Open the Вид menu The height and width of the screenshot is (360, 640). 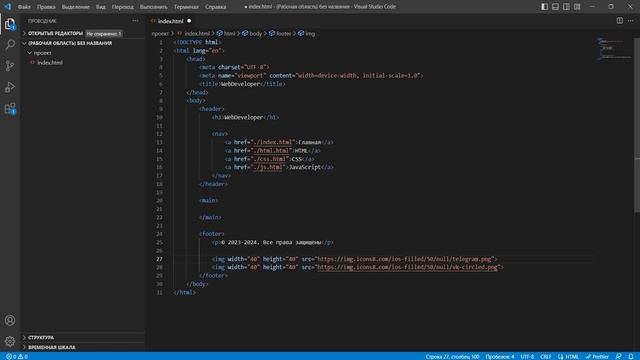[x=100, y=7]
